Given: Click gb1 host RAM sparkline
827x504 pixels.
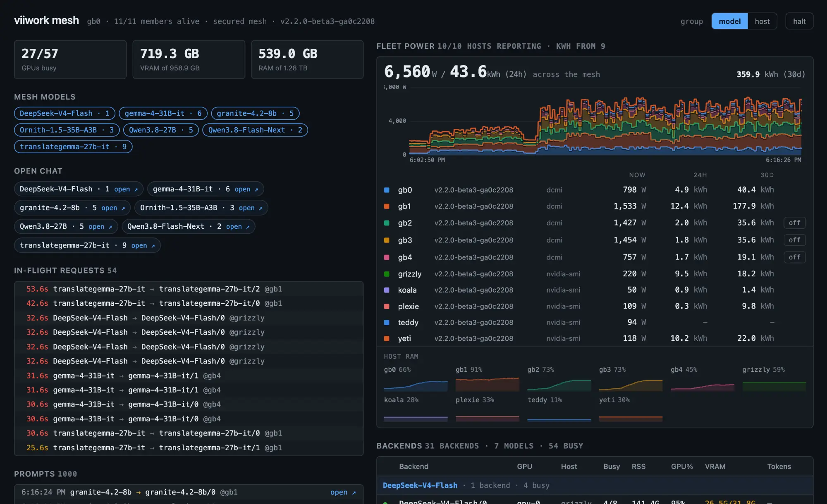Looking at the screenshot, I should click(487, 384).
